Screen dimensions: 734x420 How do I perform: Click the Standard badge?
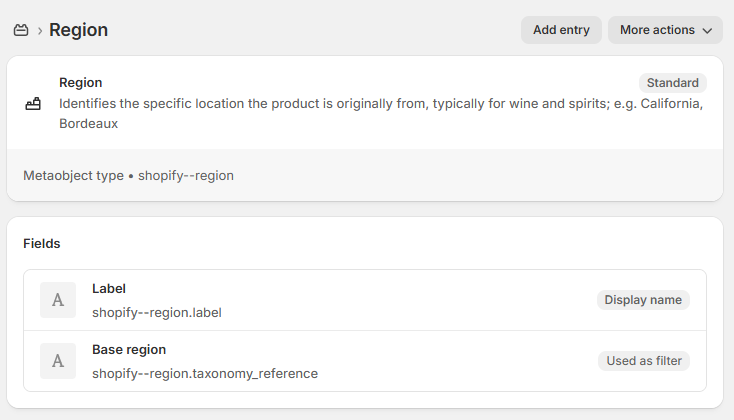tap(672, 83)
